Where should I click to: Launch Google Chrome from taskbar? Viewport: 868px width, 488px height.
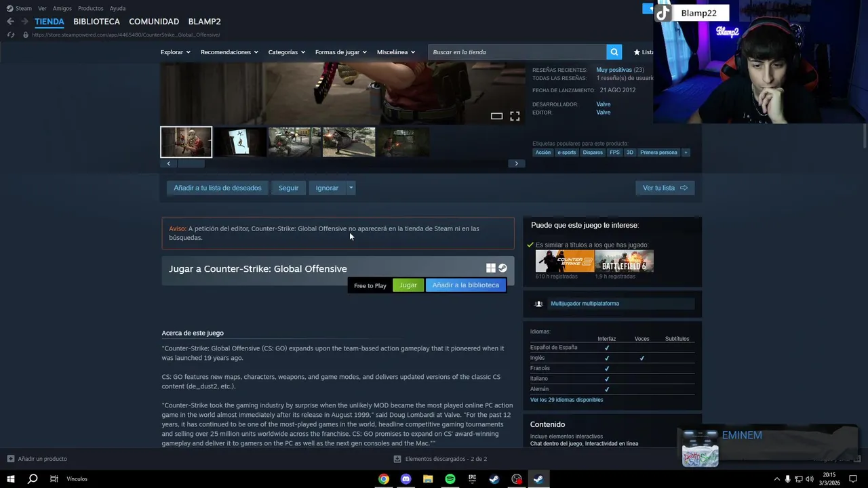[x=384, y=479]
